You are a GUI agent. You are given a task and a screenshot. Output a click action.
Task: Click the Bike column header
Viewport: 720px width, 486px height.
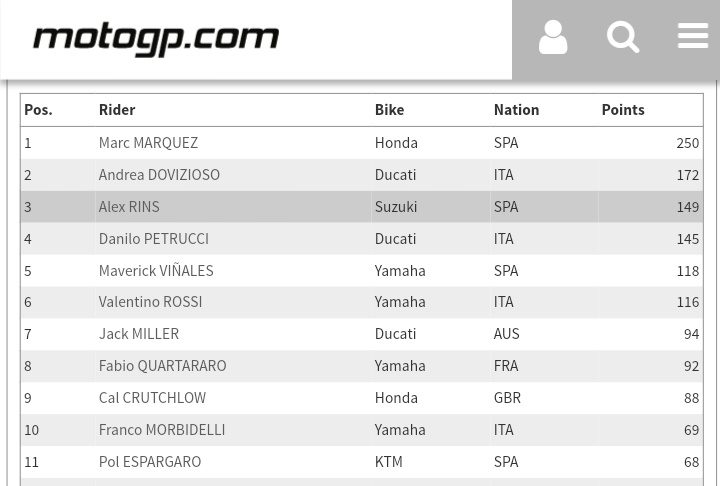[389, 110]
